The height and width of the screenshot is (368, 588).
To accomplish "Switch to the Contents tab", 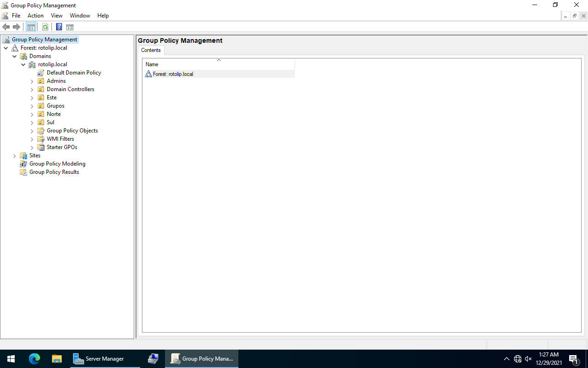I will (151, 50).
